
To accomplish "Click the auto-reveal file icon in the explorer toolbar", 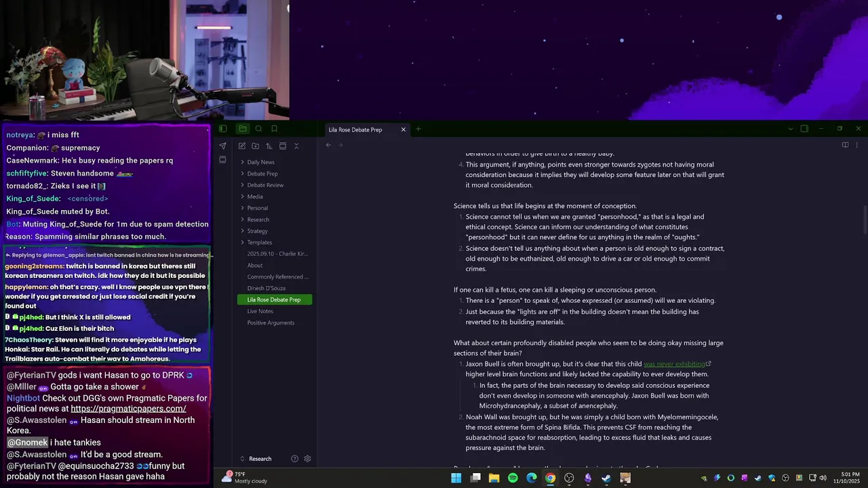I will point(283,146).
